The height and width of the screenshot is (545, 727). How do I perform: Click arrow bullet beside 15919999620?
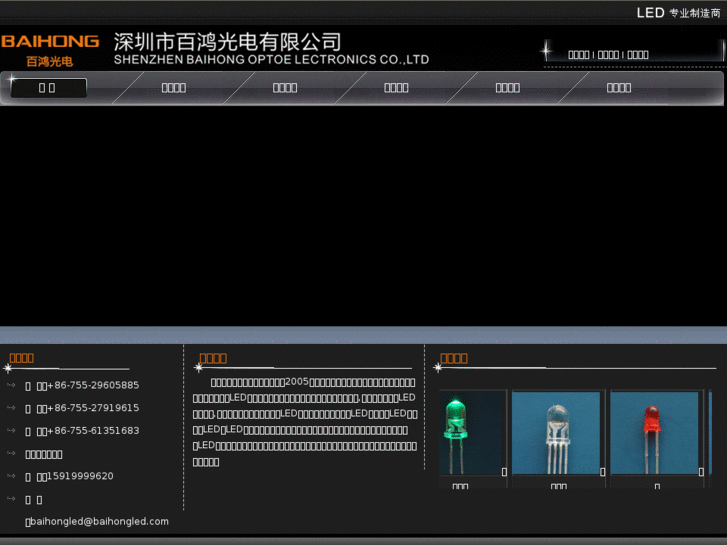[x=11, y=476]
